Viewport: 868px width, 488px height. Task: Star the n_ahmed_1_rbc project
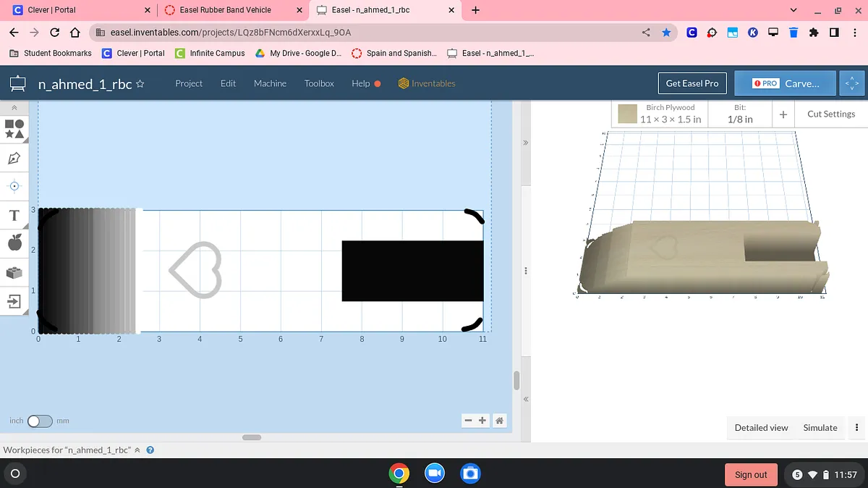(x=140, y=84)
